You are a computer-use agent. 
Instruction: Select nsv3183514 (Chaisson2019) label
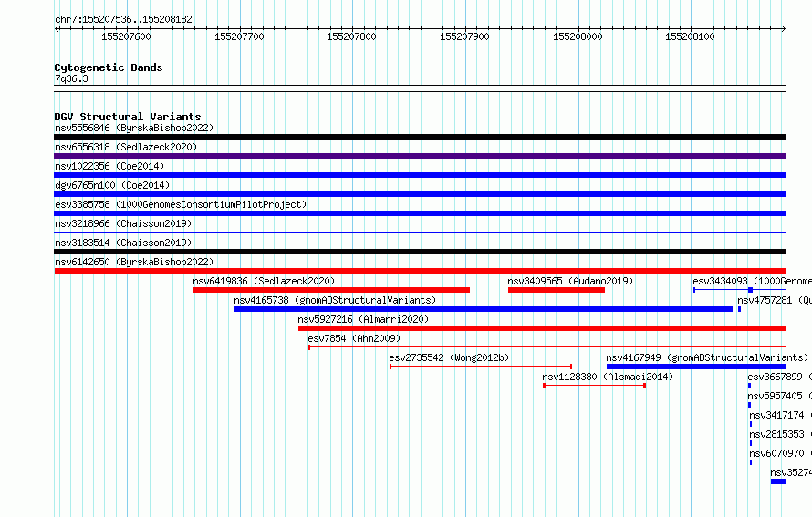coord(123,243)
